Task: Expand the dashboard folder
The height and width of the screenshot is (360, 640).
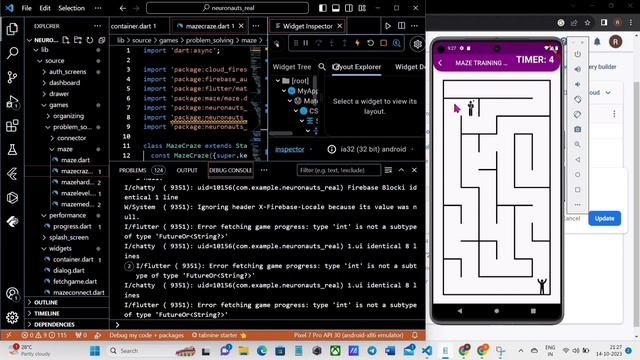Action: [x=44, y=82]
